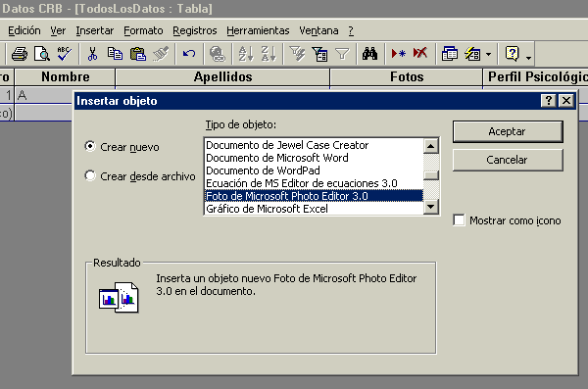Click the New Object lightning icon
The width and height of the screenshot is (588, 389).
(472, 54)
